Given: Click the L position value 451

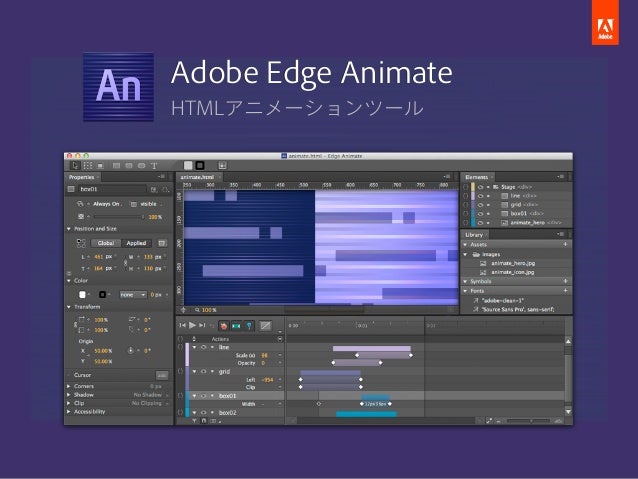Looking at the screenshot, I should tap(98, 257).
